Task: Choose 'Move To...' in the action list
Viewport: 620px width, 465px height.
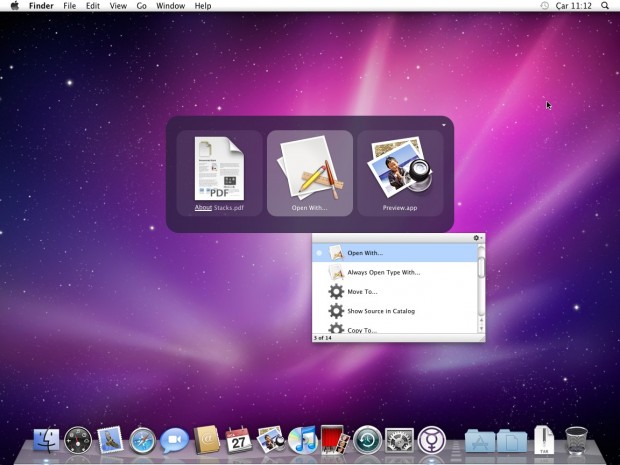Action: pos(395,291)
